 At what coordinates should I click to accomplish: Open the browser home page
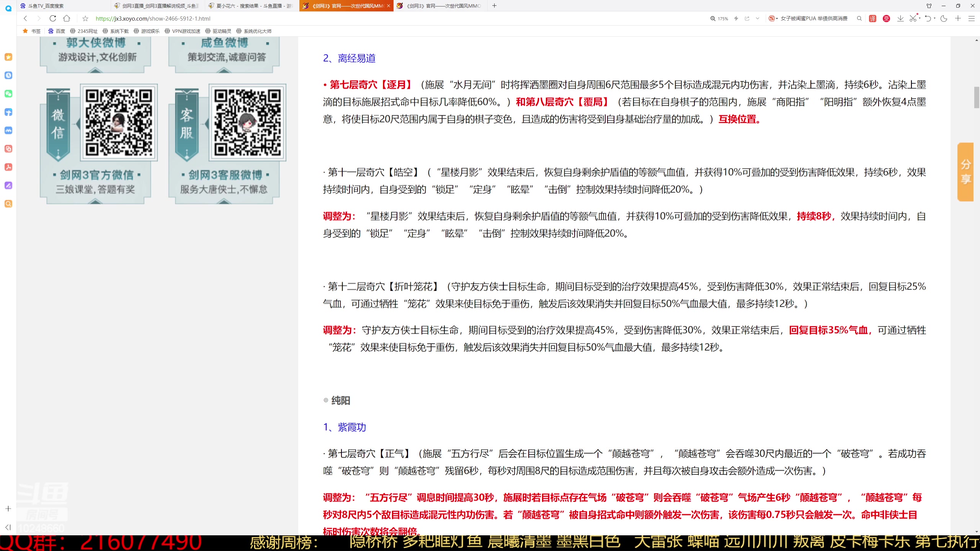tap(67, 18)
